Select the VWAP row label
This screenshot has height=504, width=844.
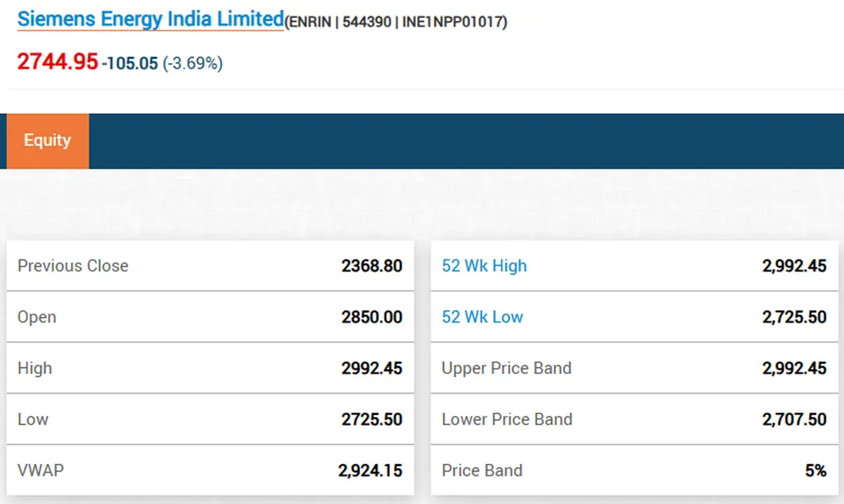pos(40,470)
